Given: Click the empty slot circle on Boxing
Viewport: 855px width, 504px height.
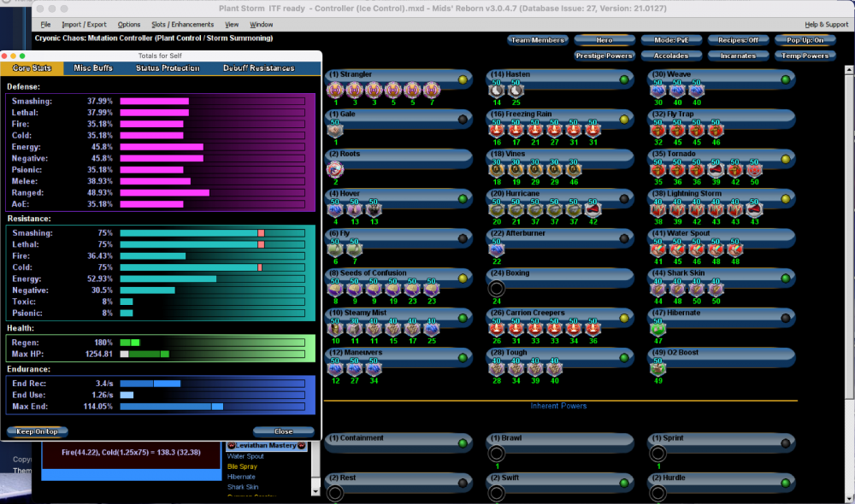Looking at the screenshot, I should click(497, 288).
